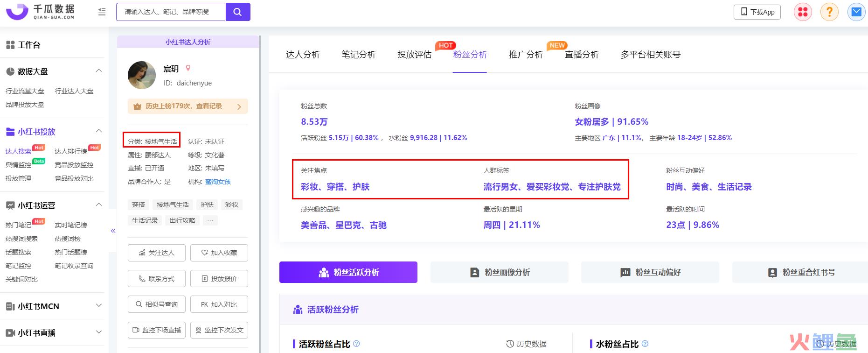Click the 下载App button
868x353 pixels.
point(757,12)
